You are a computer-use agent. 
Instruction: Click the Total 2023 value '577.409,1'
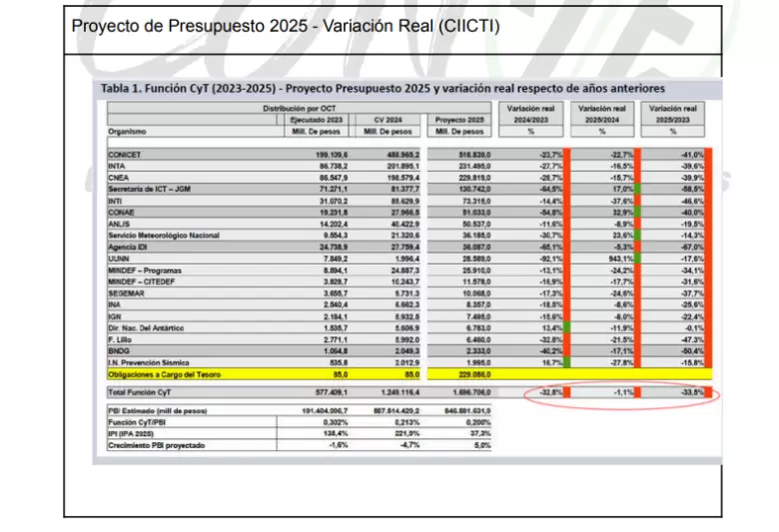[x=332, y=392]
